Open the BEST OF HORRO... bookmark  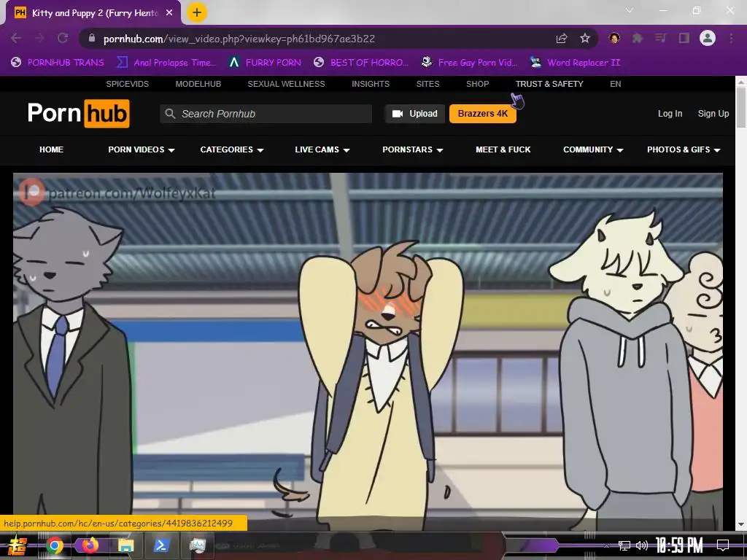point(361,63)
